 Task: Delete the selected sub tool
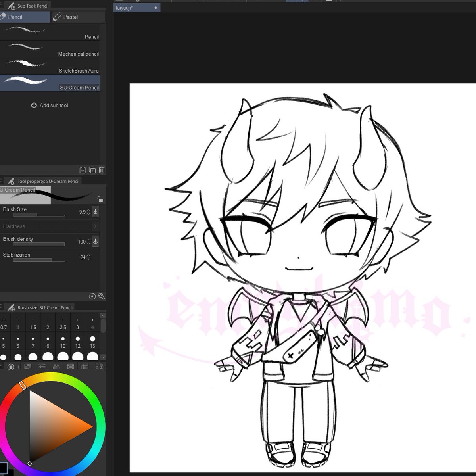tap(102, 170)
